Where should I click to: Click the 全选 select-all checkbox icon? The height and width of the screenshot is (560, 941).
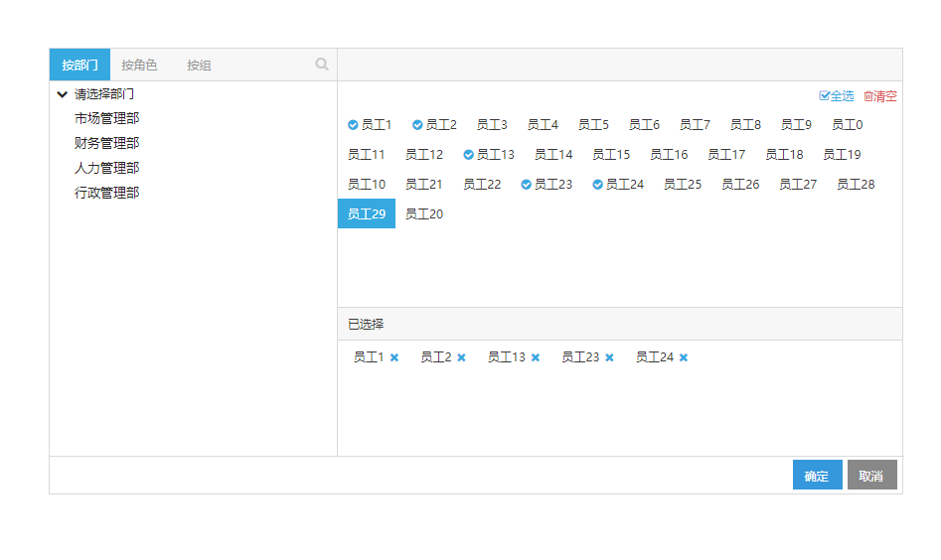click(x=824, y=96)
